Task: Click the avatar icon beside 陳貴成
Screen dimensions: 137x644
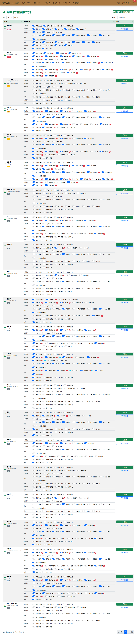Action: [x=5, y=164]
